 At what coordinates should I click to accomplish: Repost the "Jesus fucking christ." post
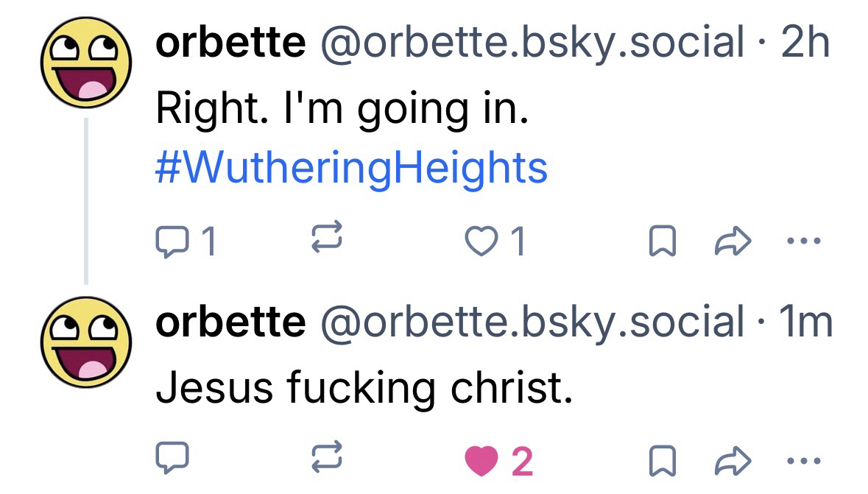point(325,461)
